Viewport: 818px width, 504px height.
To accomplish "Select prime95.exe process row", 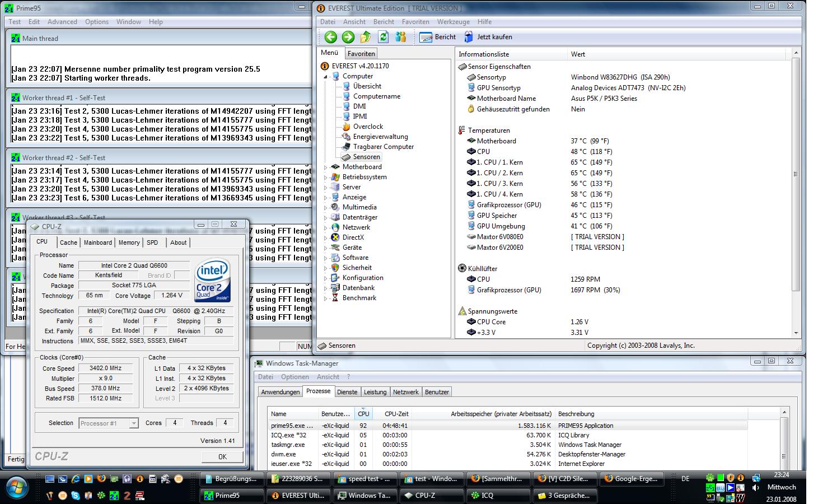I will pos(508,426).
